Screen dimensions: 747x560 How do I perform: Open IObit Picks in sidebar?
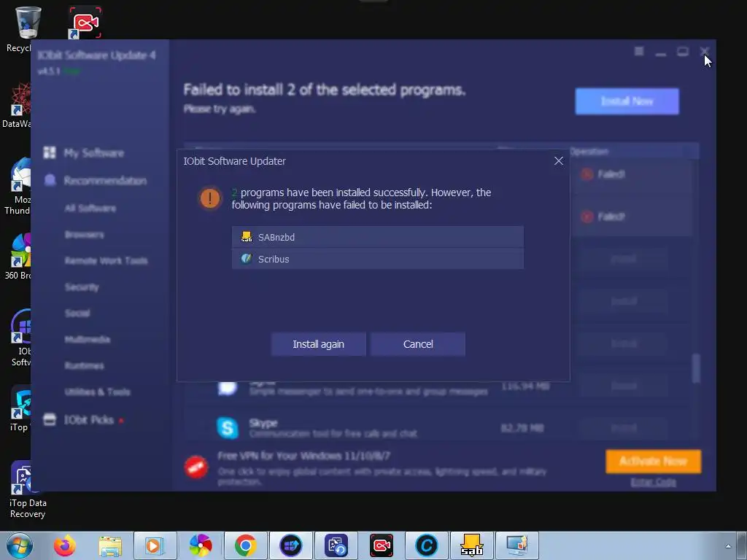point(89,419)
